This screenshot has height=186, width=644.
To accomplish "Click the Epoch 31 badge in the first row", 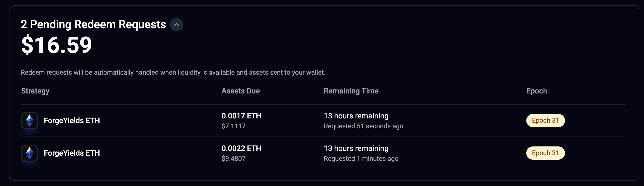I will (545, 121).
